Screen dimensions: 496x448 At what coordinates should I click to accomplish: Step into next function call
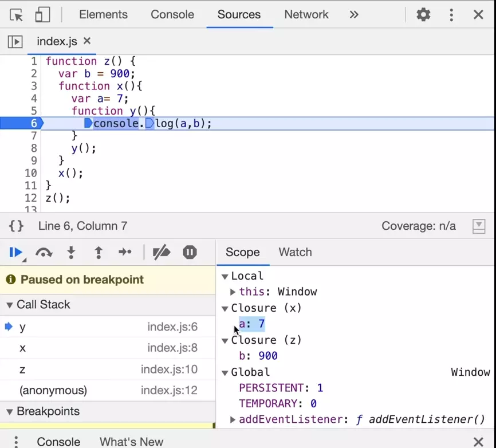click(71, 253)
